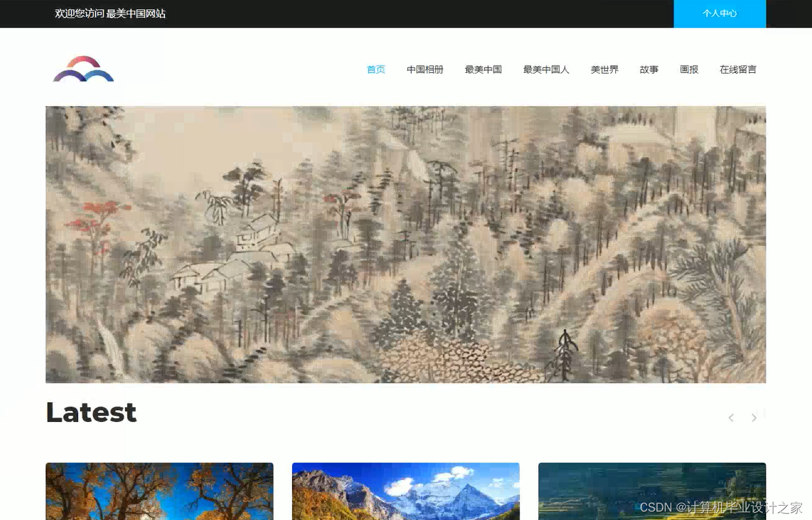This screenshot has height=520, width=812.
Task: Open 最美中国人 menu item
Action: pyautogui.click(x=546, y=70)
